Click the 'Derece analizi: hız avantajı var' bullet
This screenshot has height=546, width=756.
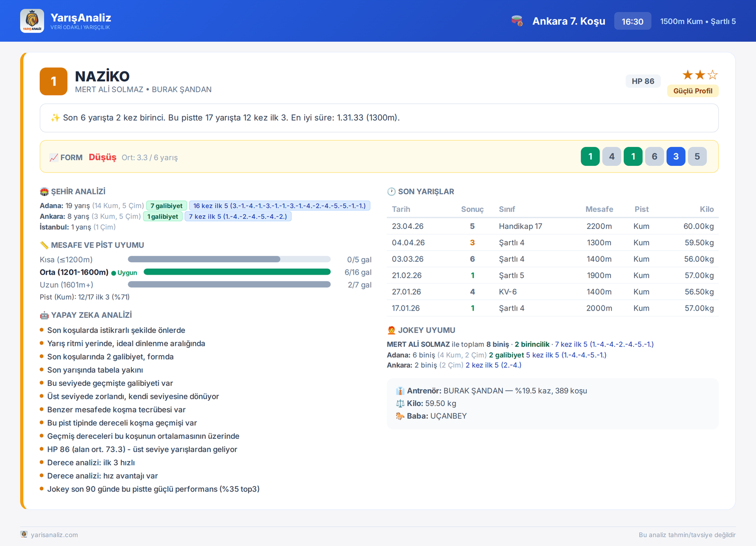pyautogui.click(x=103, y=476)
